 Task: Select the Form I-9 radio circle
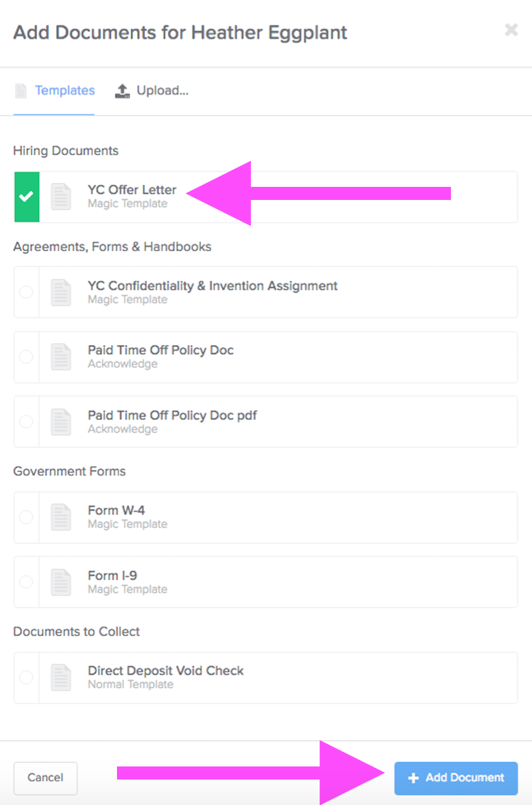tap(26, 582)
